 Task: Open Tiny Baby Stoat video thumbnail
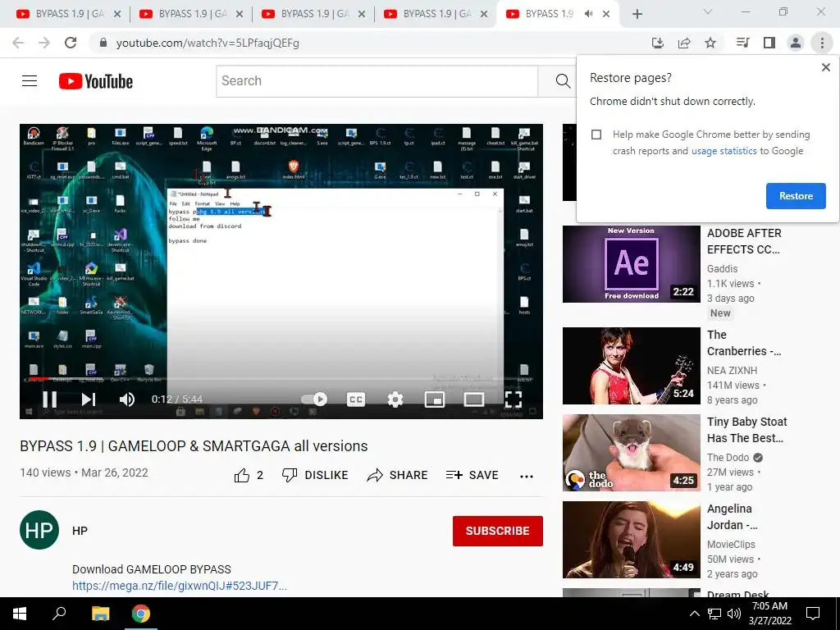coord(631,453)
